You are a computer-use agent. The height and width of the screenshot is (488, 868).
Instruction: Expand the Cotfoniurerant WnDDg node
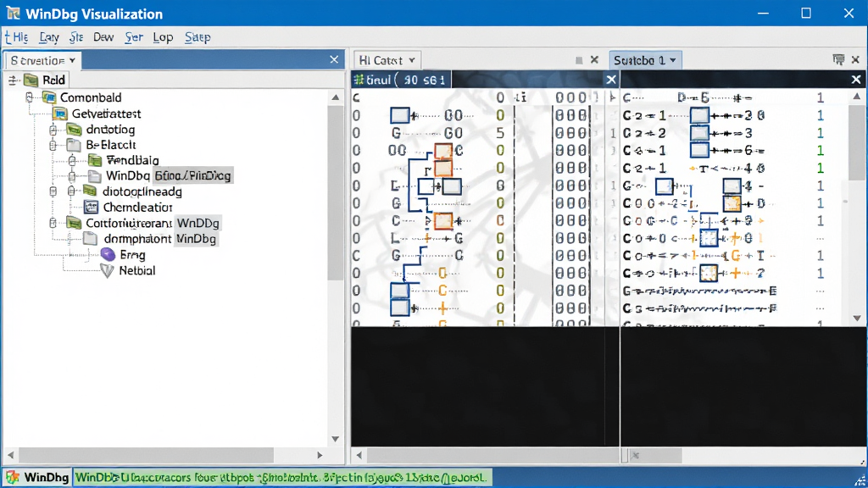point(53,223)
